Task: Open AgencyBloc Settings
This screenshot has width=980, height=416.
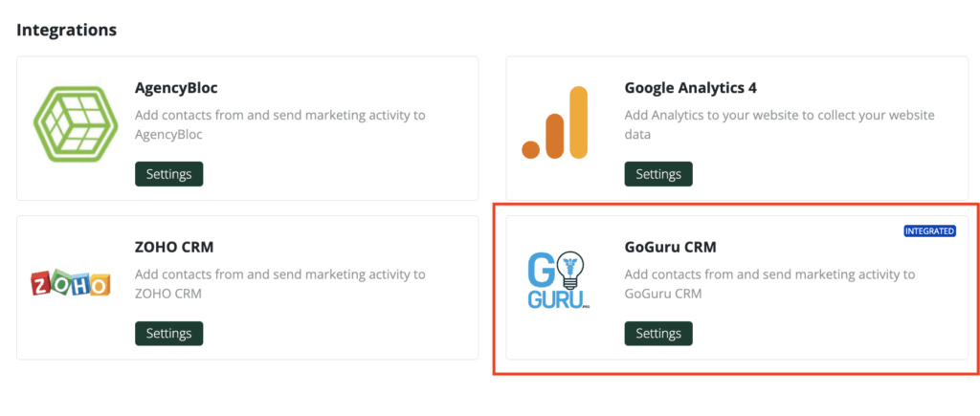Action: click(168, 174)
